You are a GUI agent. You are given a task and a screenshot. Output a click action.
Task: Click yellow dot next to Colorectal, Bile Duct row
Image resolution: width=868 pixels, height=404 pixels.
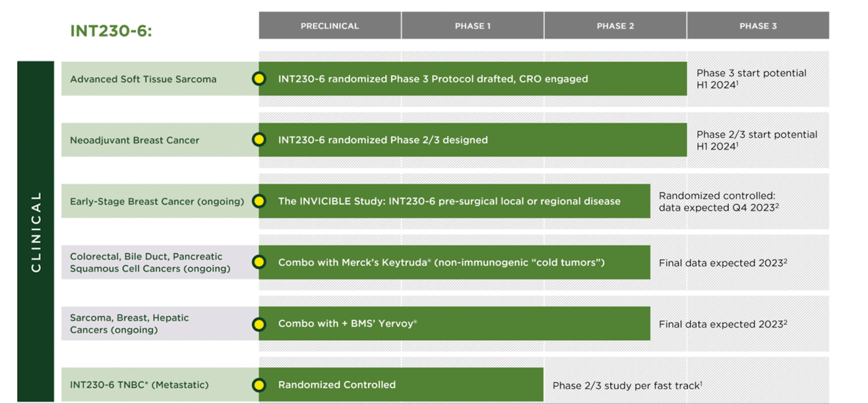click(259, 262)
